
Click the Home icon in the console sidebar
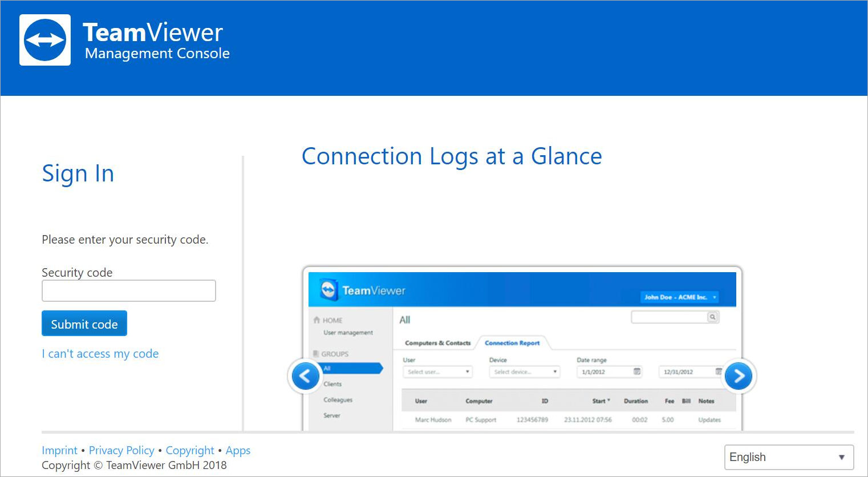(316, 320)
